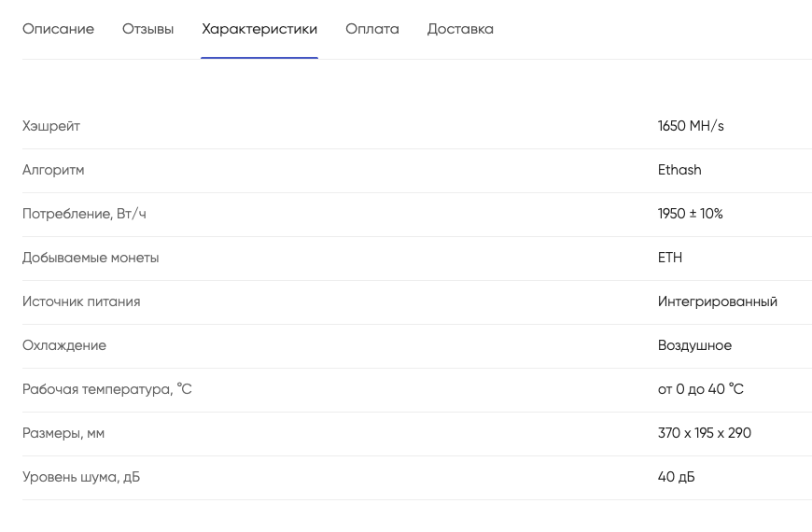Open the Доставка tab

[x=460, y=29]
